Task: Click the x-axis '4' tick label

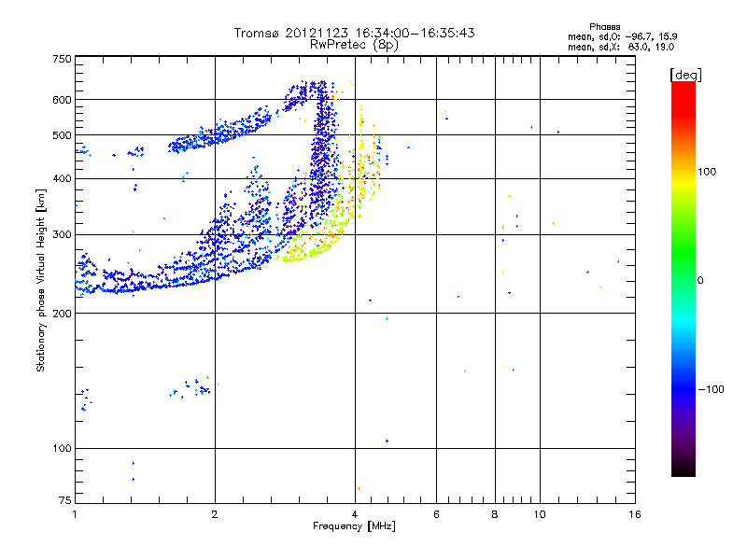Action: [x=355, y=514]
